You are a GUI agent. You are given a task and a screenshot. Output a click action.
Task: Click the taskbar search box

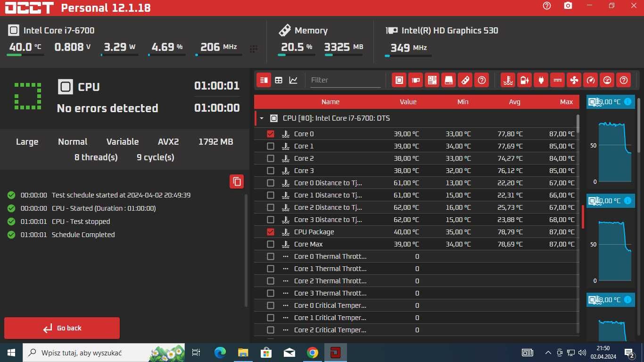(x=104, y=353)
